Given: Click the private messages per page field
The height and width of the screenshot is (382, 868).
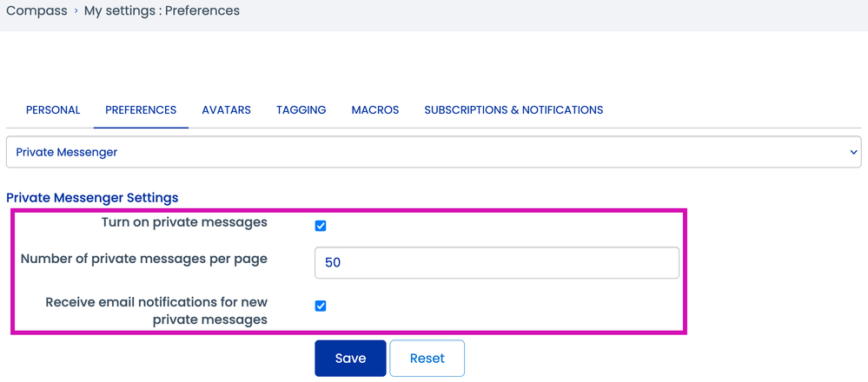Looking at the screenshot, I should [x=496, y=263].
